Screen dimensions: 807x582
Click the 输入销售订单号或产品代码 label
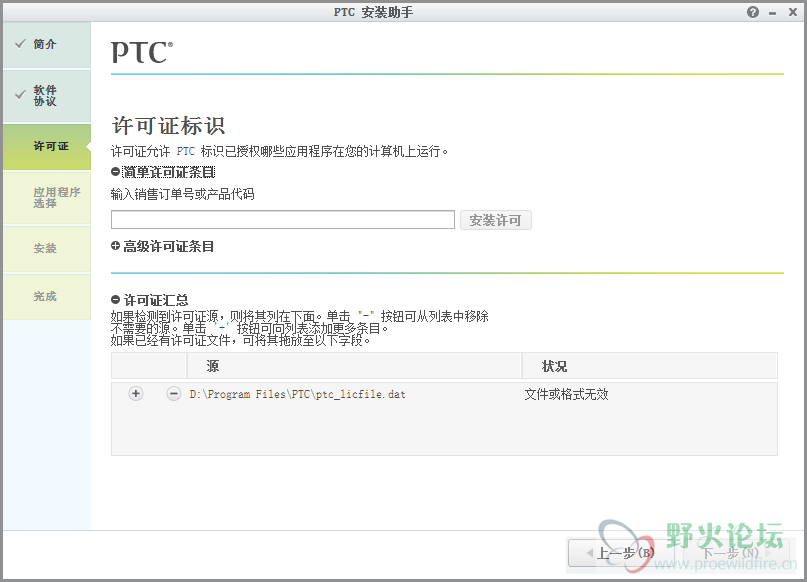[183, 194]
